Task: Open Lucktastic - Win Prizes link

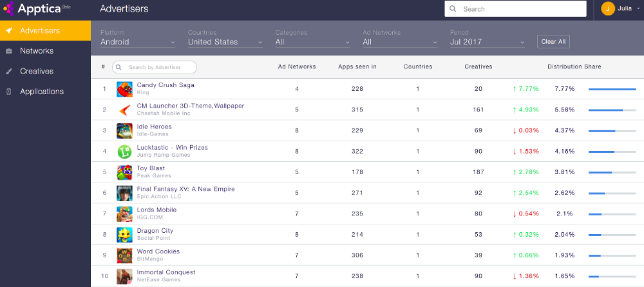Action: (x=173, y=148)
